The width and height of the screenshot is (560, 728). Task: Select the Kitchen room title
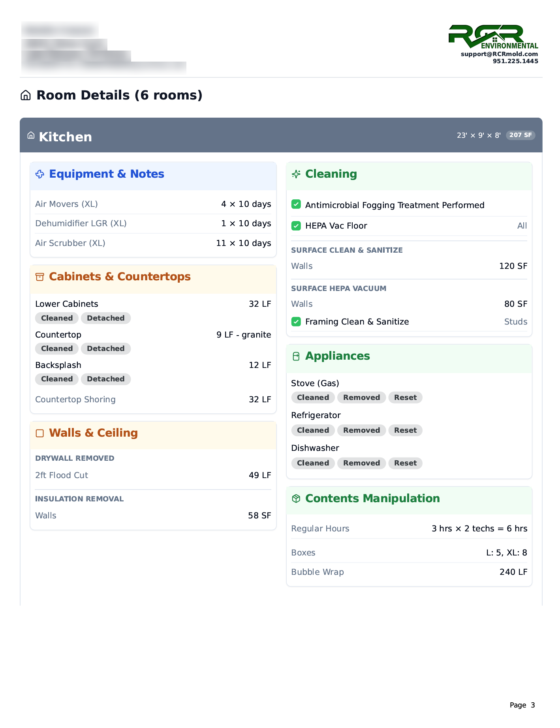[x=66, y=137]
